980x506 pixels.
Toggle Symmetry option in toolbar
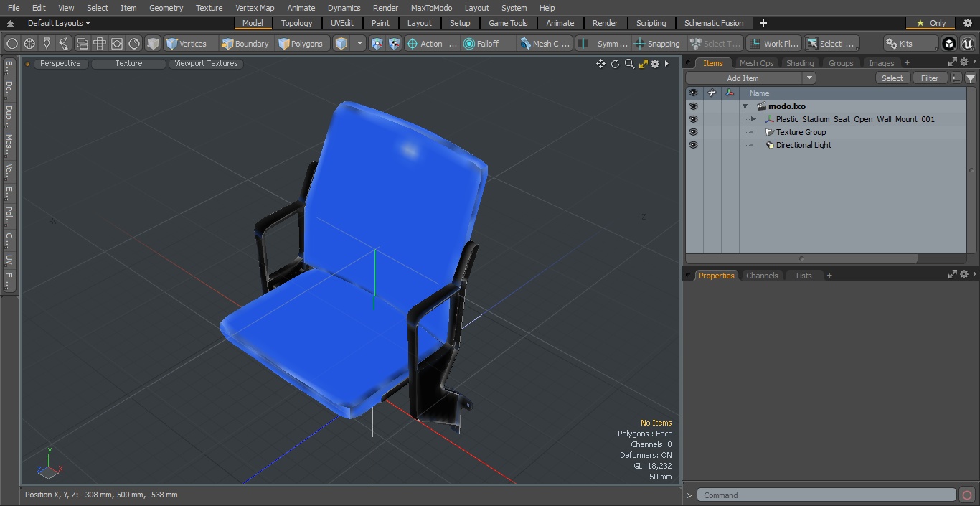coord(603,44)
